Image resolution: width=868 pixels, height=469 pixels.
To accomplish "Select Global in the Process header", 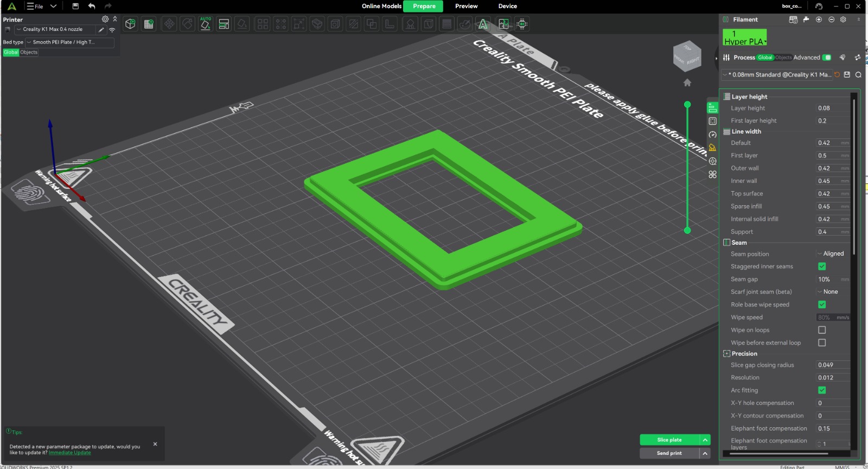I will 765,58.
